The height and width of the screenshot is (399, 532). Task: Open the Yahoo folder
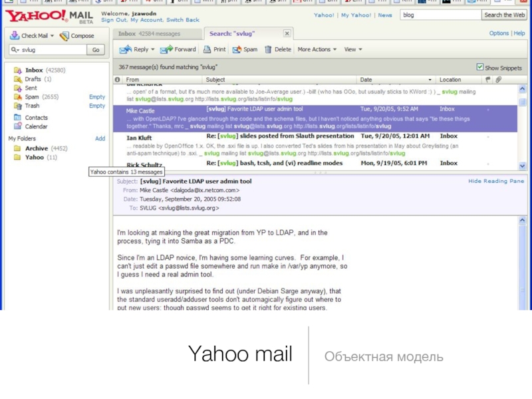35,157
